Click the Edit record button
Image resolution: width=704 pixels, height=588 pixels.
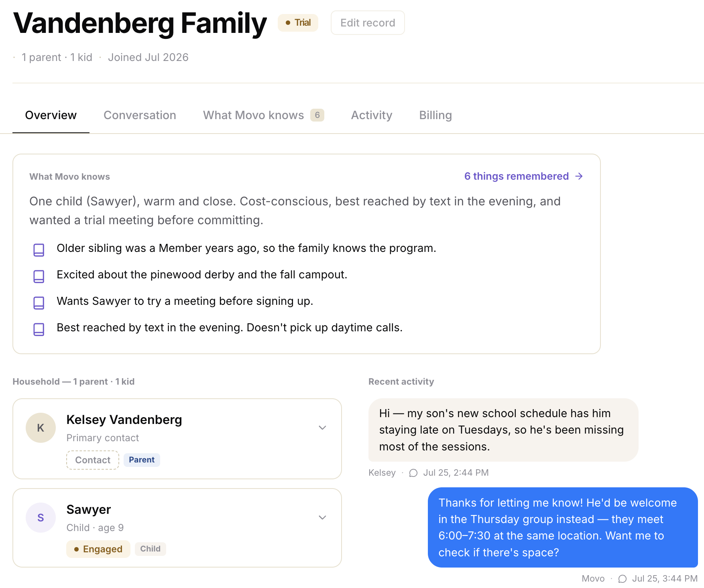point(368,23)
